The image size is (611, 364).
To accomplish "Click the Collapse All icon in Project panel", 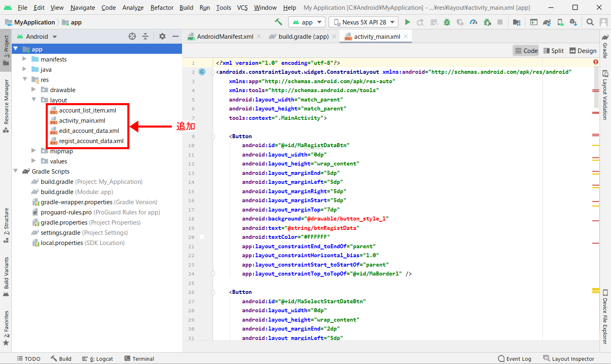I will pyautogui.click(x=145, y=36).
